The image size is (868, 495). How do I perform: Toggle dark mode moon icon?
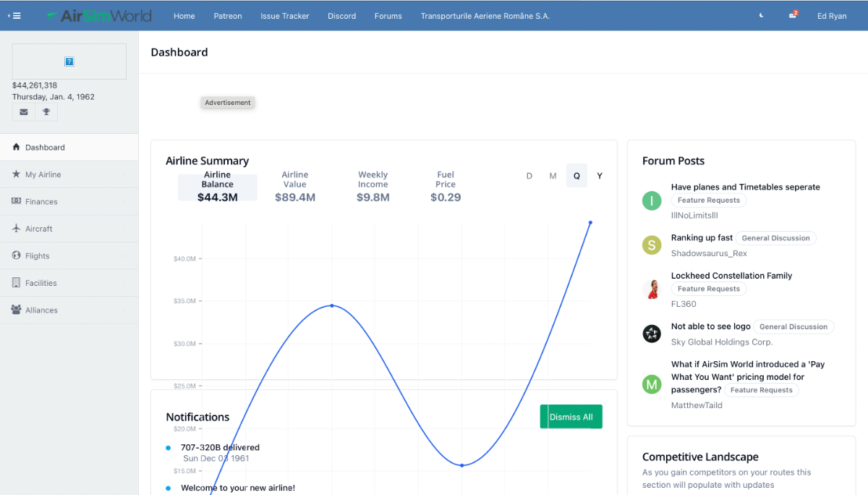pos(761,16)
